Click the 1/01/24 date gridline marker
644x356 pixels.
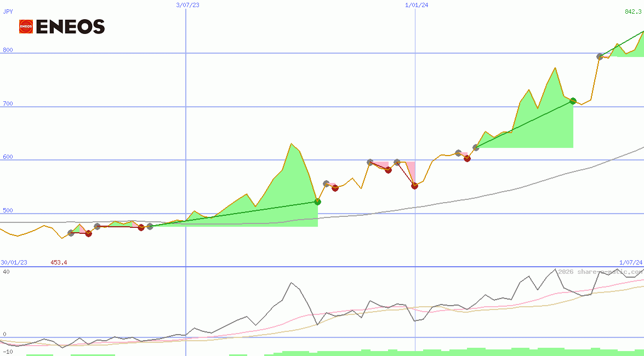415,5
